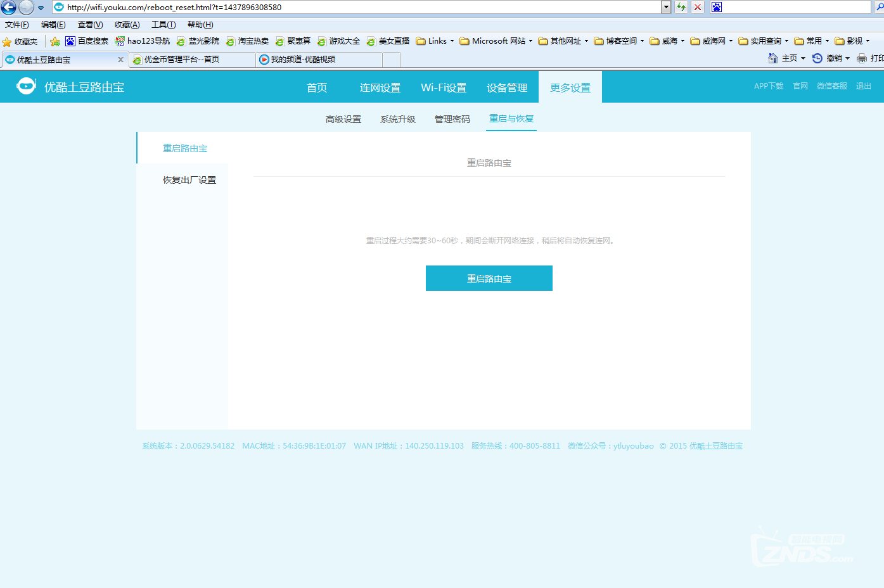Expand the 常用 folder

pos(812,41)
